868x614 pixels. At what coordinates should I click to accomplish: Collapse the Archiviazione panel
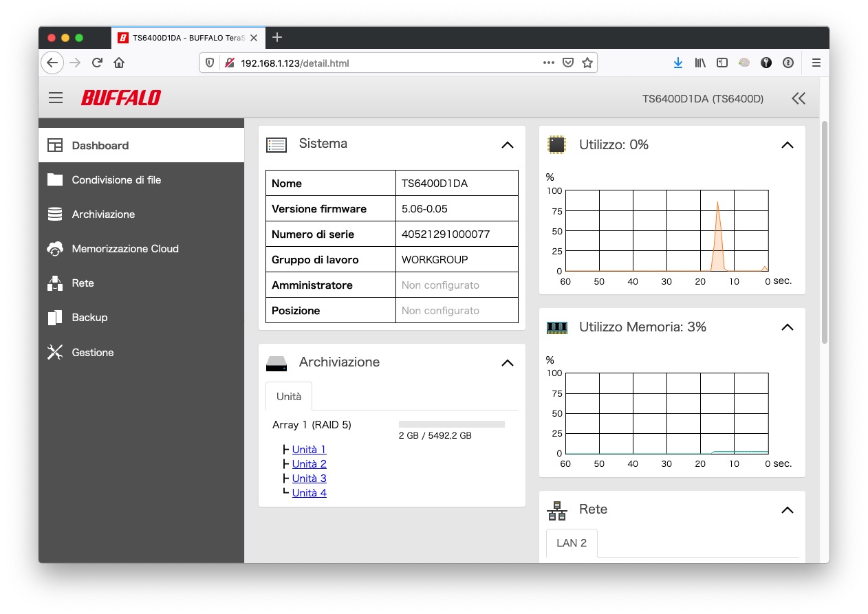tap(508, 362)
